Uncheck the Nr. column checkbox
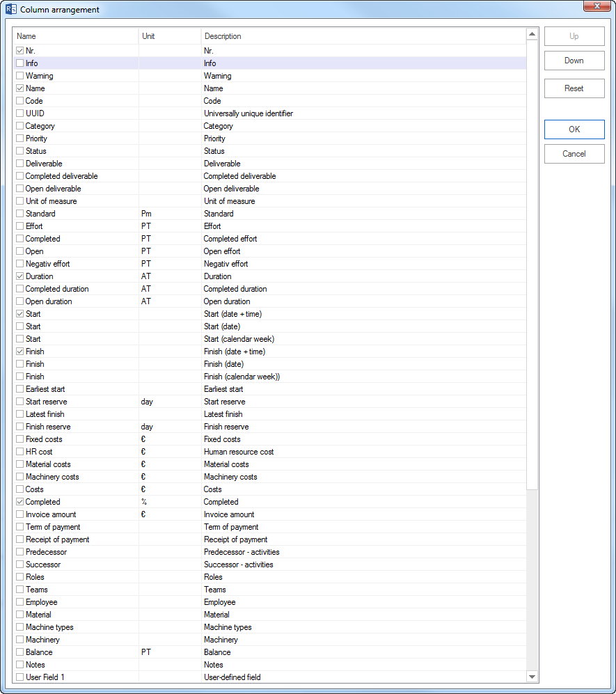The height and width of the screenshot is (694, 616). [x=20, y=51]
